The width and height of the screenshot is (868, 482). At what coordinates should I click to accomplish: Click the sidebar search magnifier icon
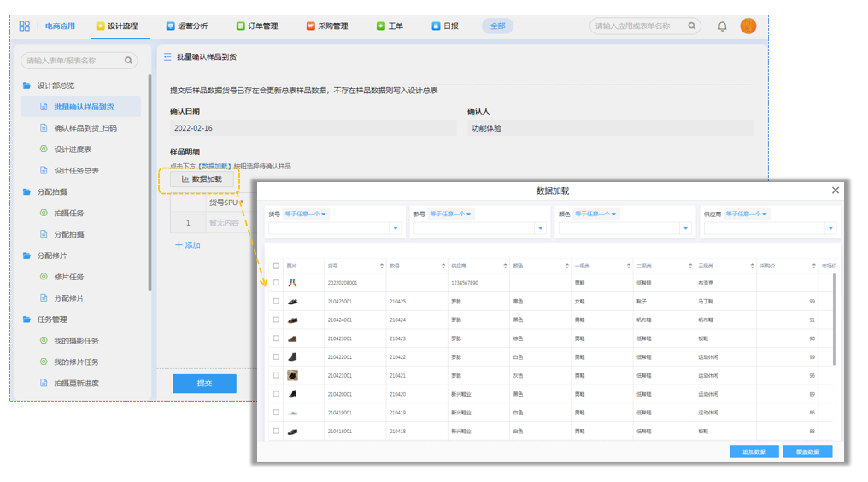pos(129,61)
